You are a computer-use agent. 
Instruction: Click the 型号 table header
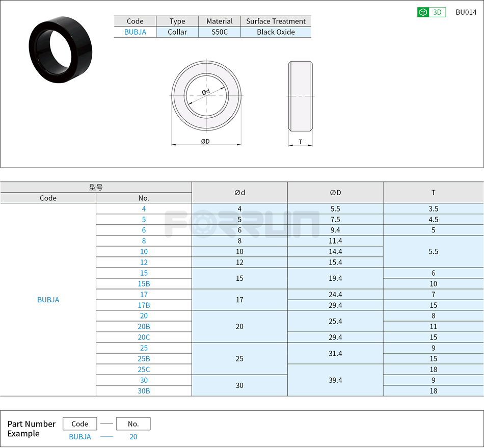point(96,187)
